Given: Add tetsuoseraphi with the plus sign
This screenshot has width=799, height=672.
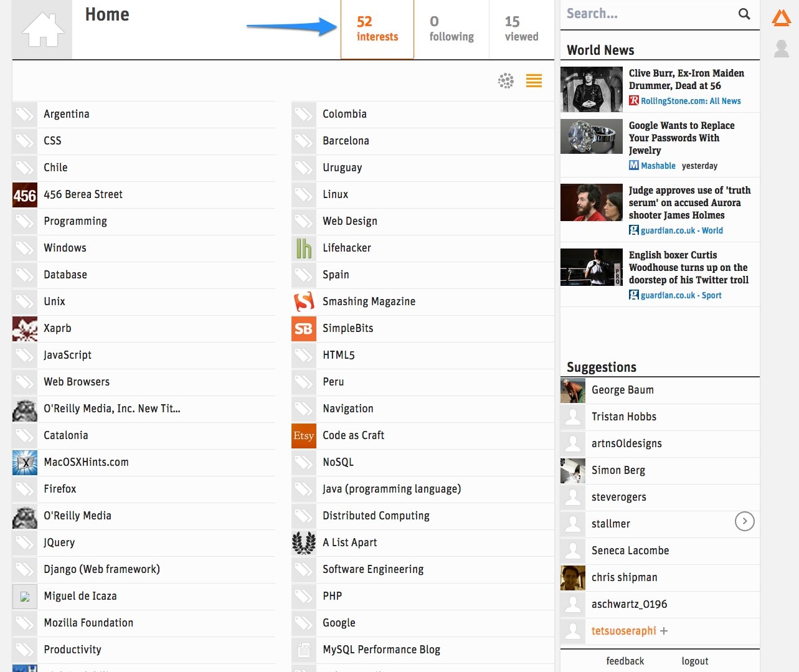Looking at the screenshot, I should click(x=664, y=631).
